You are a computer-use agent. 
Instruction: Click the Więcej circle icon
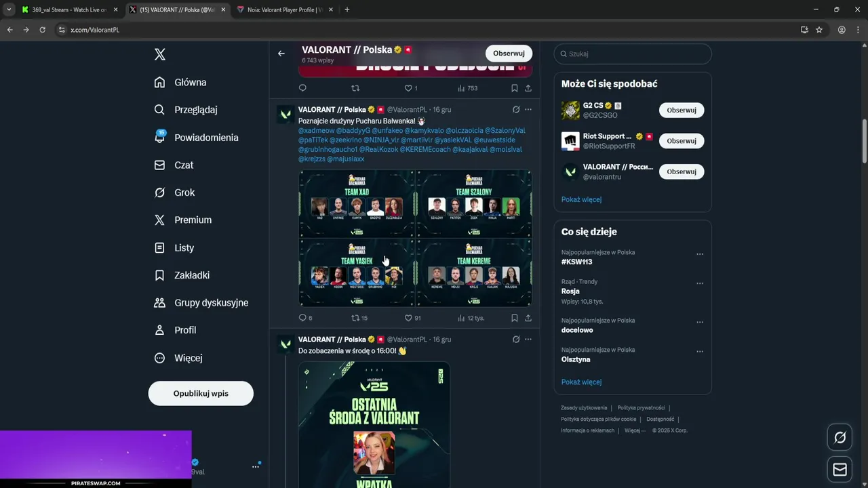tap(159, 358)
